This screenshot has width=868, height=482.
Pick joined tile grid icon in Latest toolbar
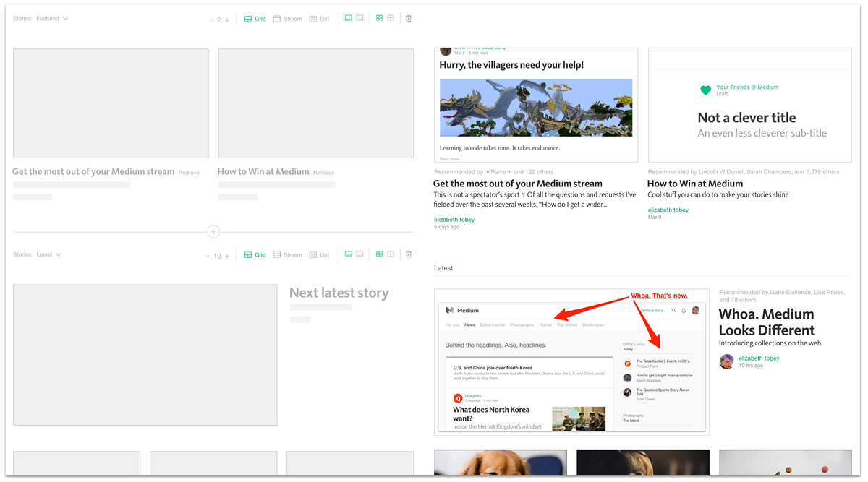click(391, 254)
